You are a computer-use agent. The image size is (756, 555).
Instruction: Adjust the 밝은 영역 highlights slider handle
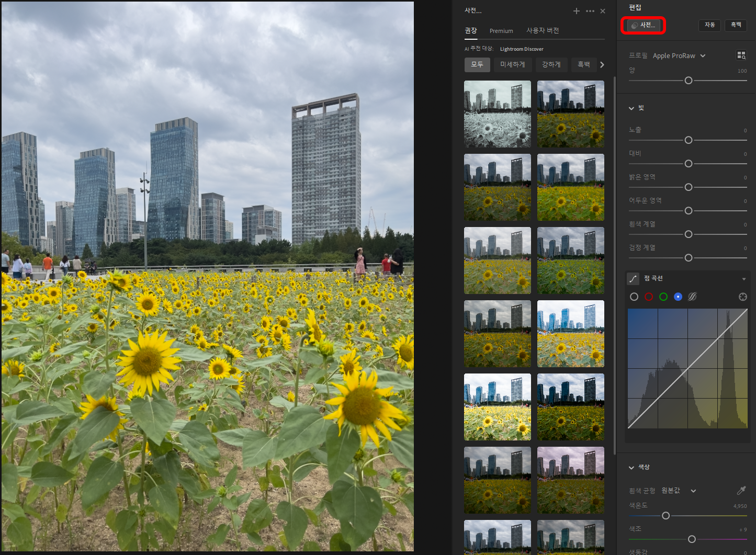tap(689, 187)
